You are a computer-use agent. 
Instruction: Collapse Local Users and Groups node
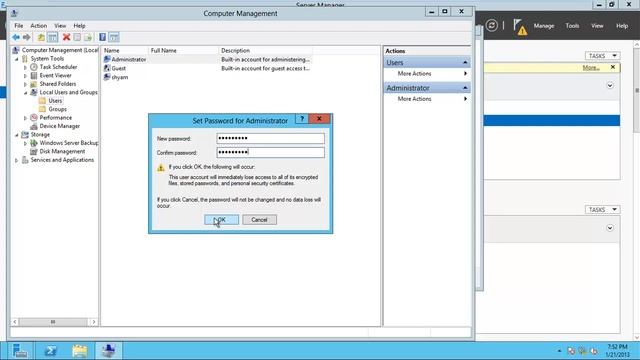coord(25,93)
